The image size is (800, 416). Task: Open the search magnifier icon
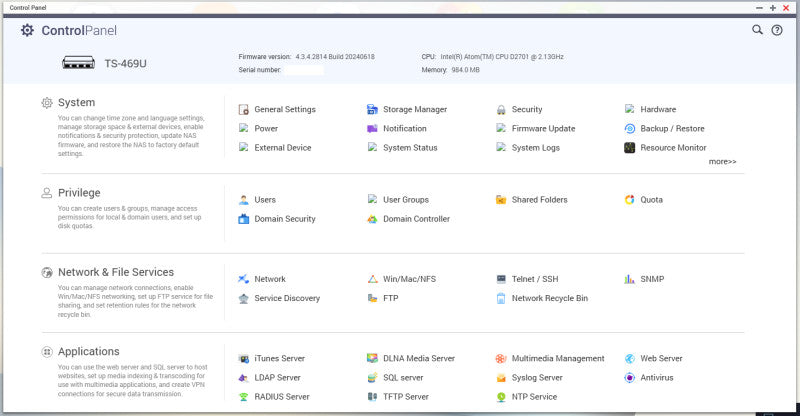tap(757, 30)
